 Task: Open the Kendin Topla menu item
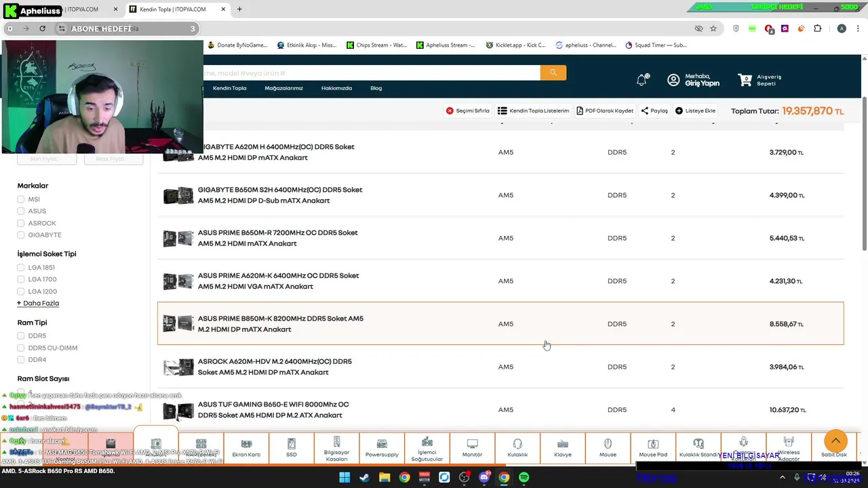pyautogui.click(x=229, y=88)
